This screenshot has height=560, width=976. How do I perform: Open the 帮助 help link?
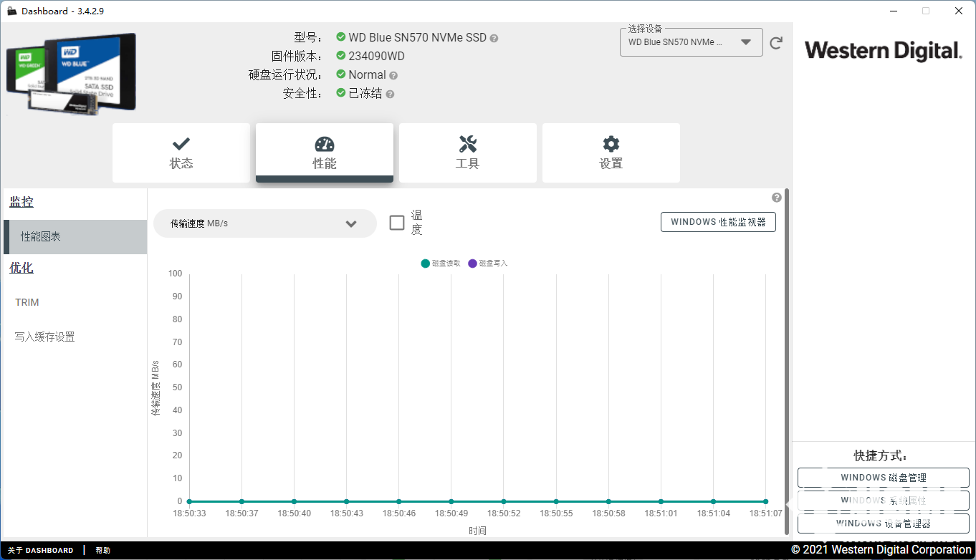click(x=103, y=551)
